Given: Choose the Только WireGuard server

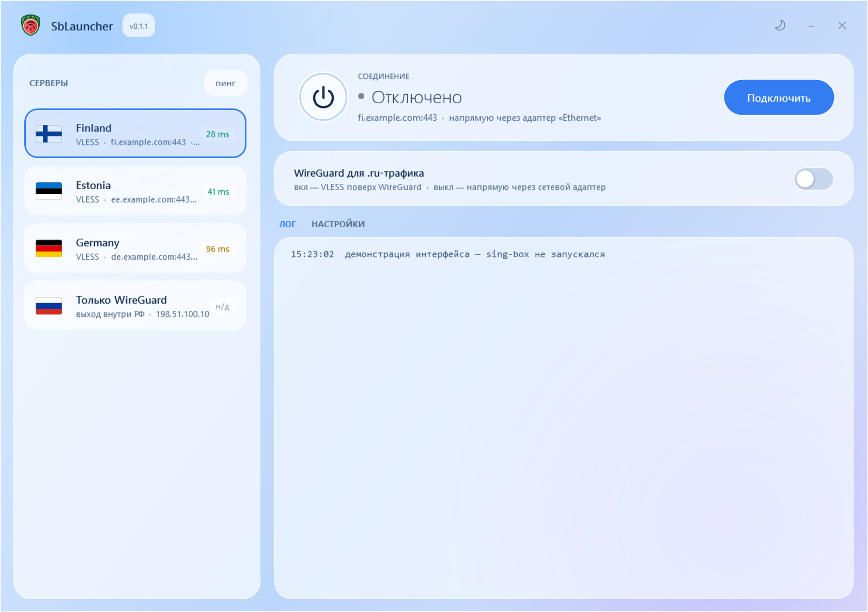Looking at the screenshot, I should pos(135,306).
